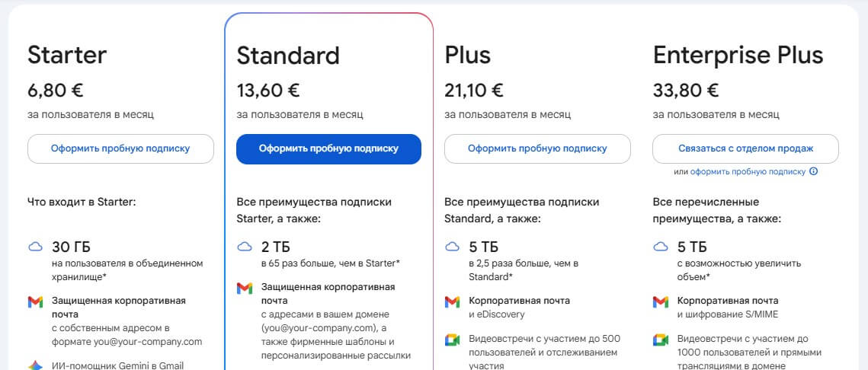The image size is (868, 370).
Task: Click the cloud icon in the Plus plan
Action: click(x=452, y=247)
